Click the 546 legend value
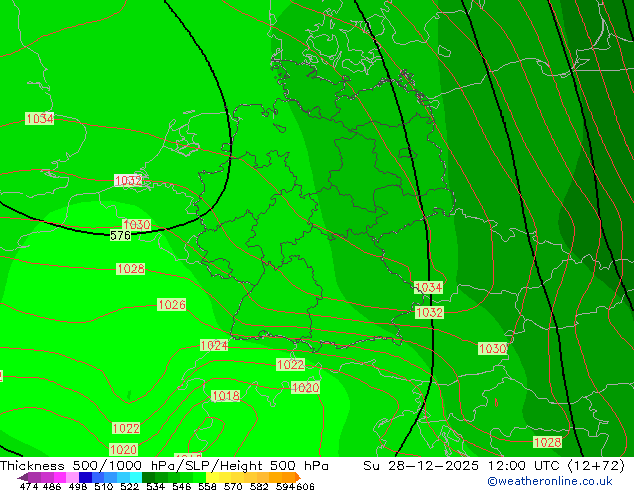The width and height of the screenshot is (634, 490). (x=182, y=486)
